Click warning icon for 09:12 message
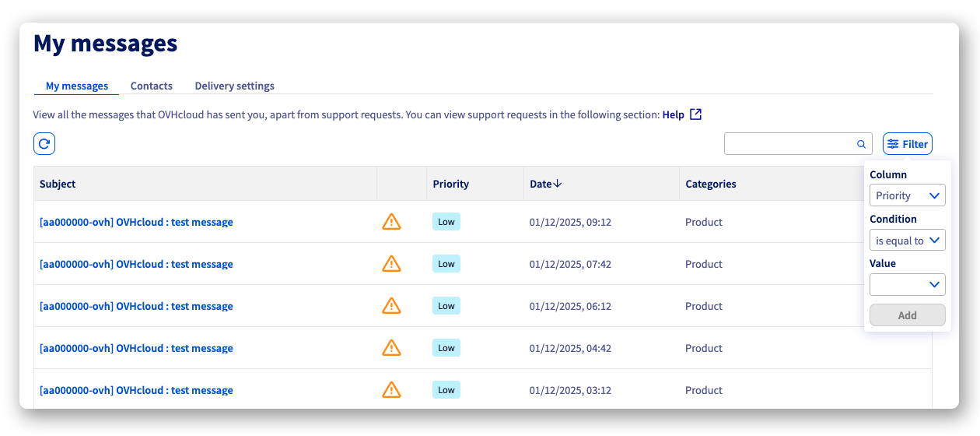The width and height of the screenshot is (980, 436). 391,222
